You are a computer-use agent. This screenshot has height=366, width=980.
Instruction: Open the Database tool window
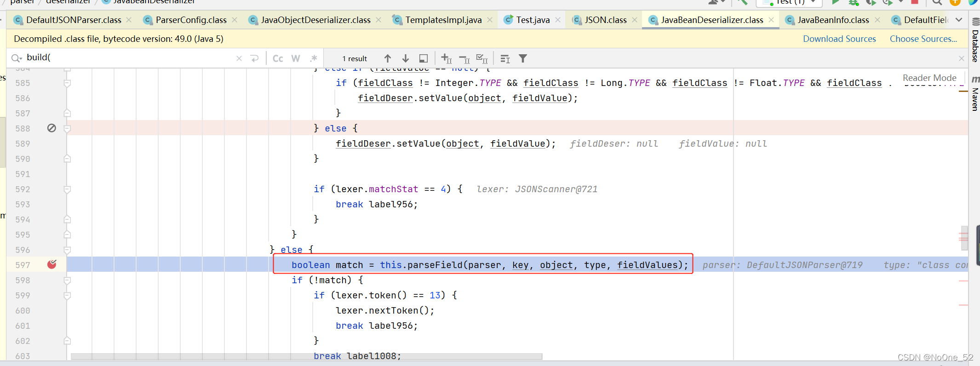pyautogui.click(x=975, y=40)
